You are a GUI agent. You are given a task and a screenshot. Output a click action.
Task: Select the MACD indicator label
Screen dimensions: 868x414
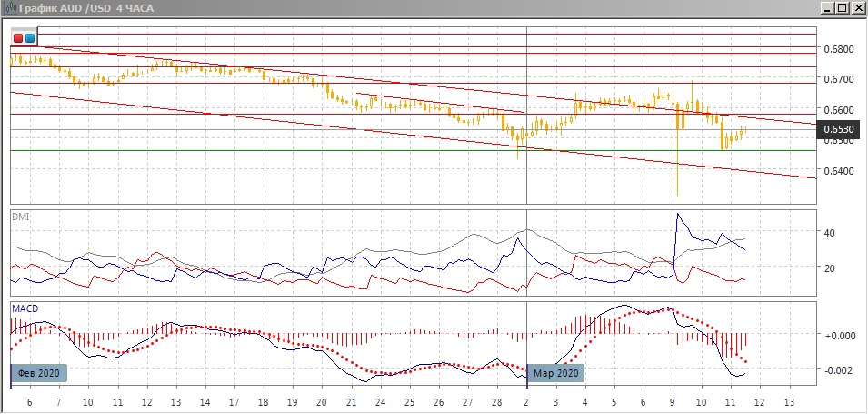point(25,309)
